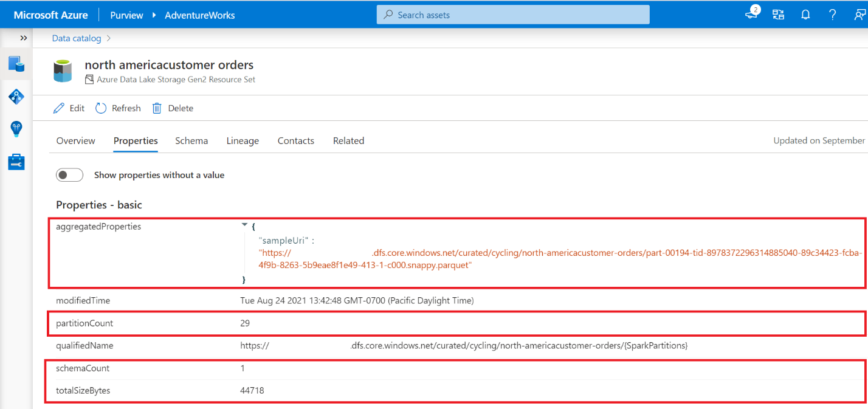
Task: Open the Insights lightbulb sidebar icon
Action: click(16, 129)
